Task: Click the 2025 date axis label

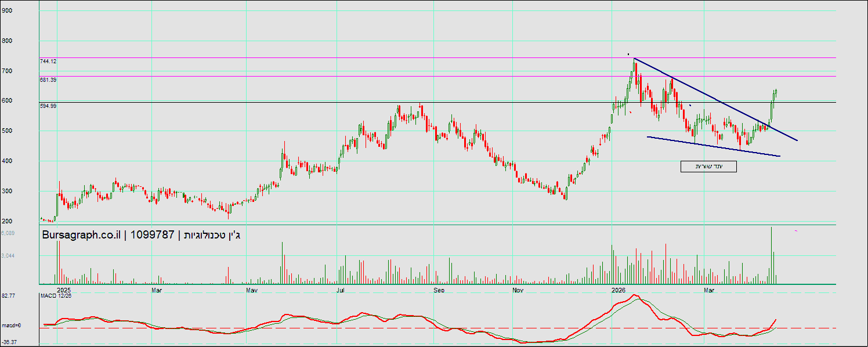Action: pos(64,289)
